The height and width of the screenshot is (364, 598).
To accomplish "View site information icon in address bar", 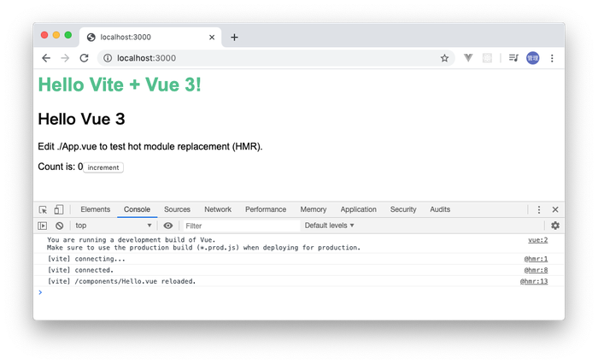I will pyautogui.click(x=108, y=58).
